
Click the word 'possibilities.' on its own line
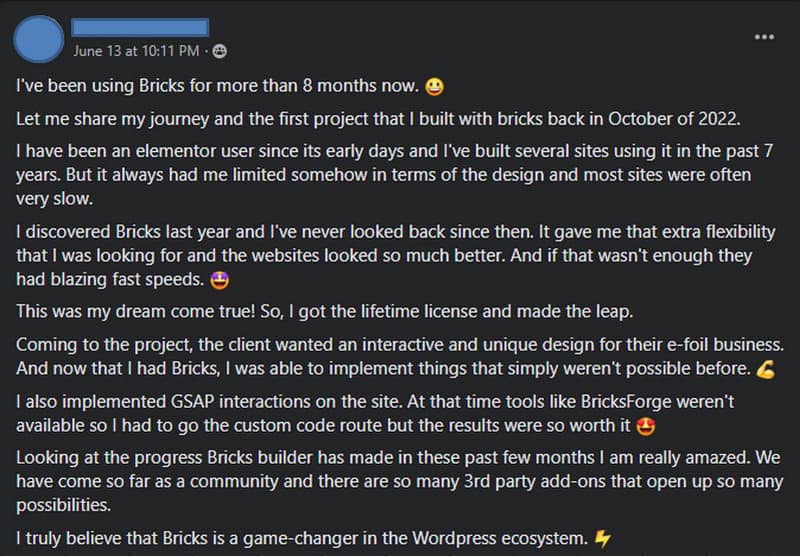63,505
